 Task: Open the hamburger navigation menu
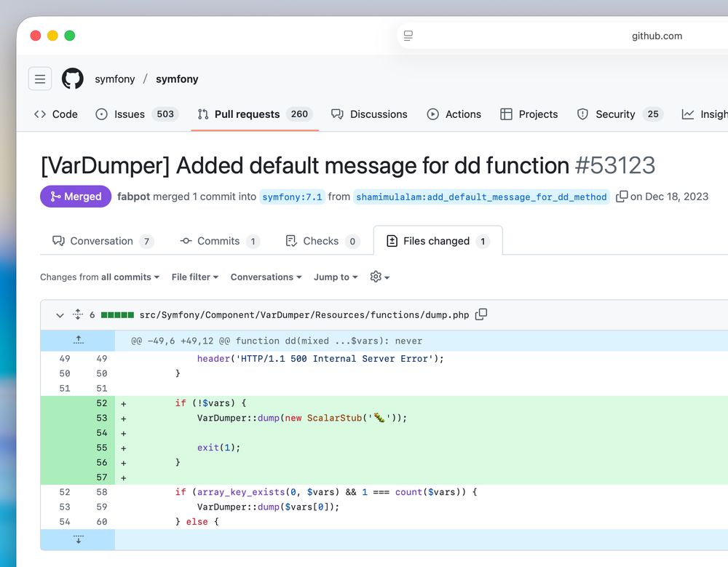[x=40, y=79]
